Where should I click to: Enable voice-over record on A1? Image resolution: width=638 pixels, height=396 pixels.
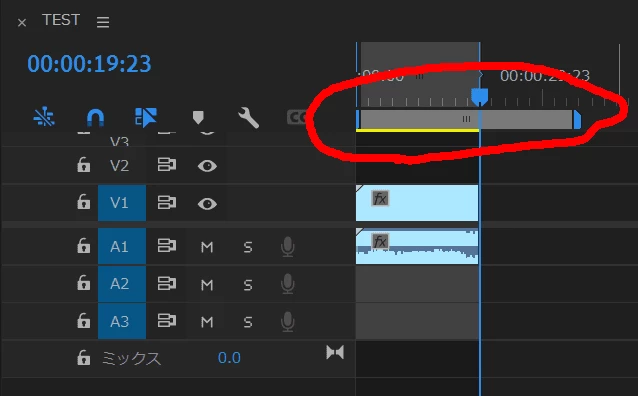pos(288,247)
